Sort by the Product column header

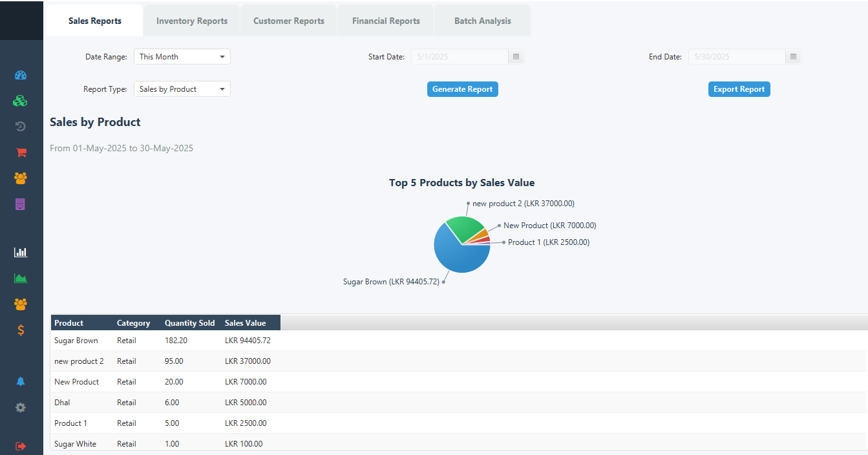[x=82, y=323]
